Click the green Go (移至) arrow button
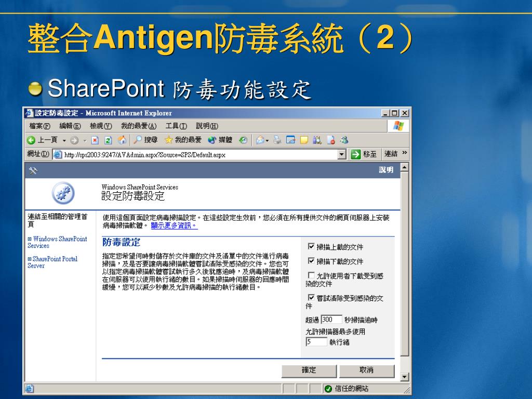The width and height of the screenshot is (532, 399). (355, 154)
